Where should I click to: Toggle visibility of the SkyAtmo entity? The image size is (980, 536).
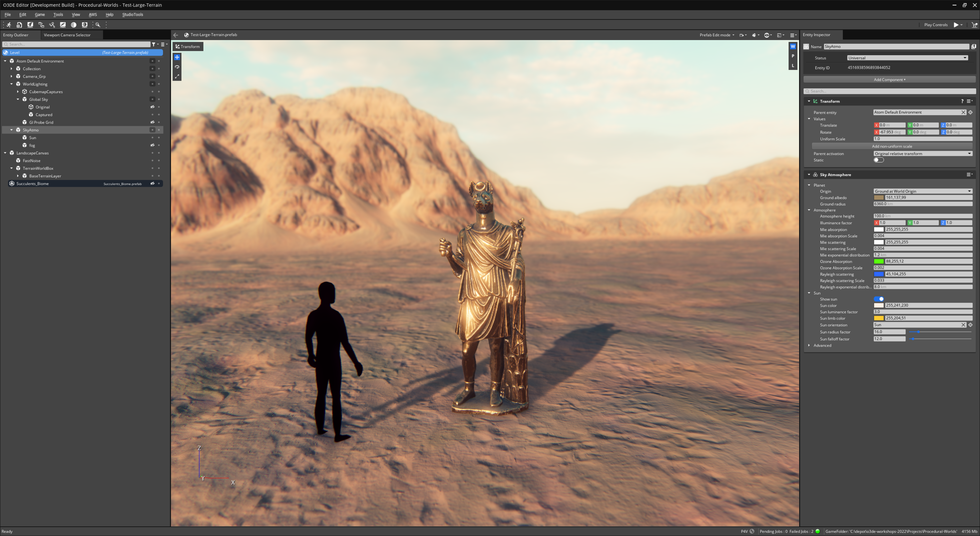(152, 130)
